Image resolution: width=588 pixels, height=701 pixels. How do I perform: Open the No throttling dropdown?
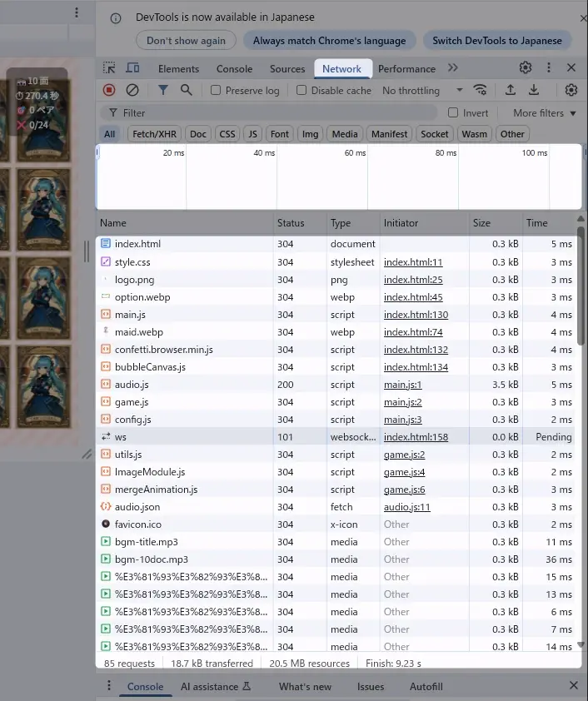422,90
